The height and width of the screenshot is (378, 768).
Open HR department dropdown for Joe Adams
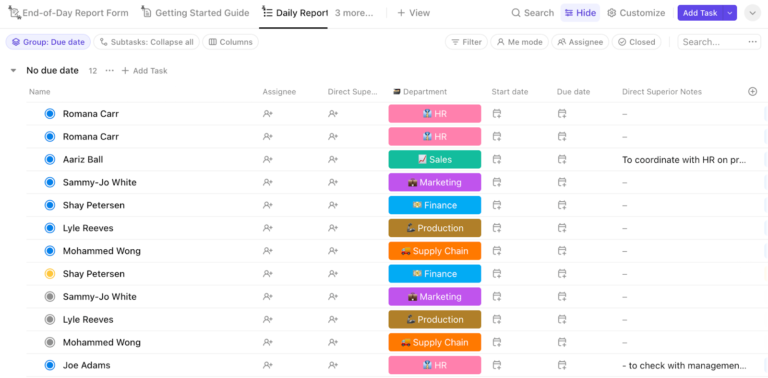coord(434,365)
